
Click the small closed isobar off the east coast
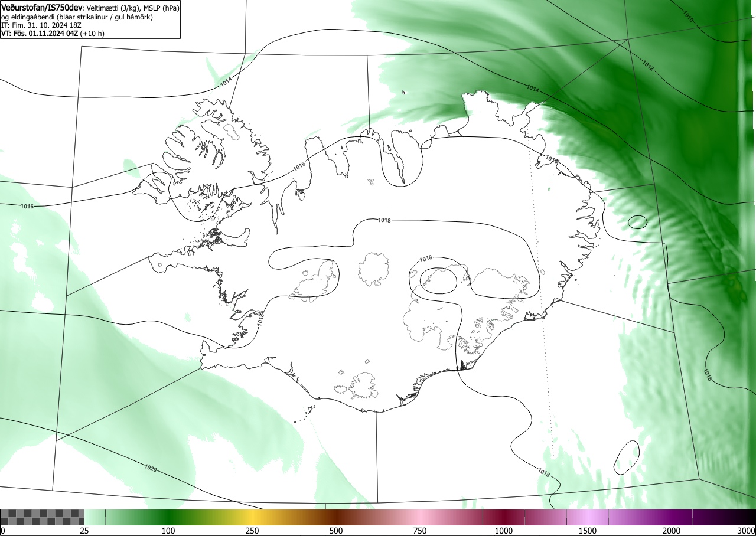[x=637, y=222]
